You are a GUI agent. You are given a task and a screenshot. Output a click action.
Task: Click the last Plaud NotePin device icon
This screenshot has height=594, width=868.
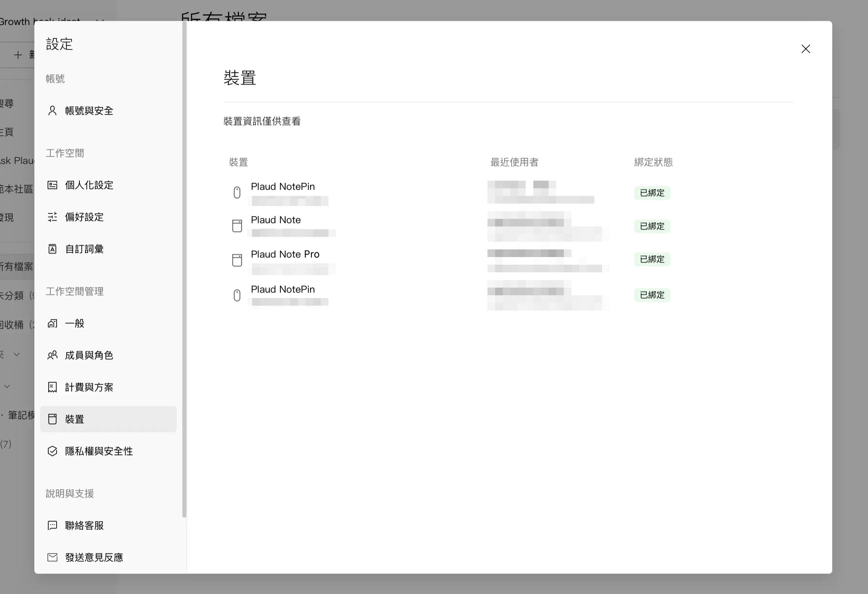[x=237, y=295]
